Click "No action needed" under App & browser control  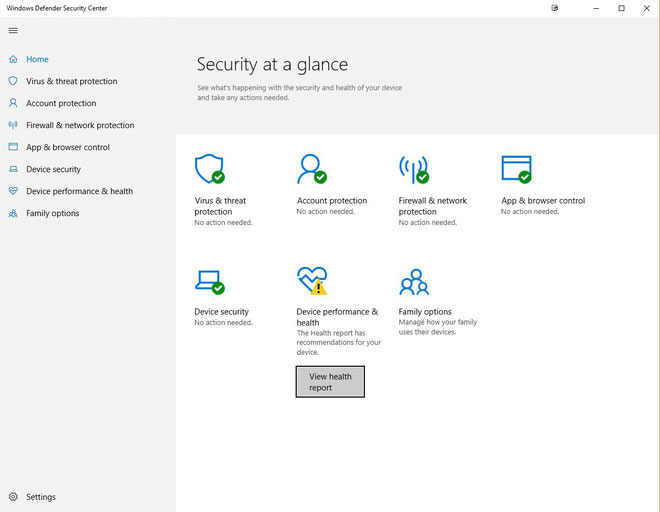coord(530,212)
